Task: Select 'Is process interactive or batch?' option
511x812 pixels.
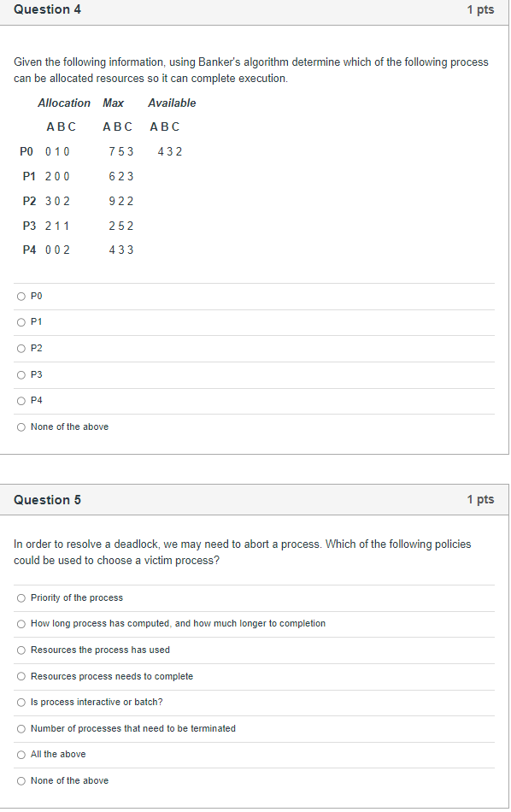Action: [21, 702]
